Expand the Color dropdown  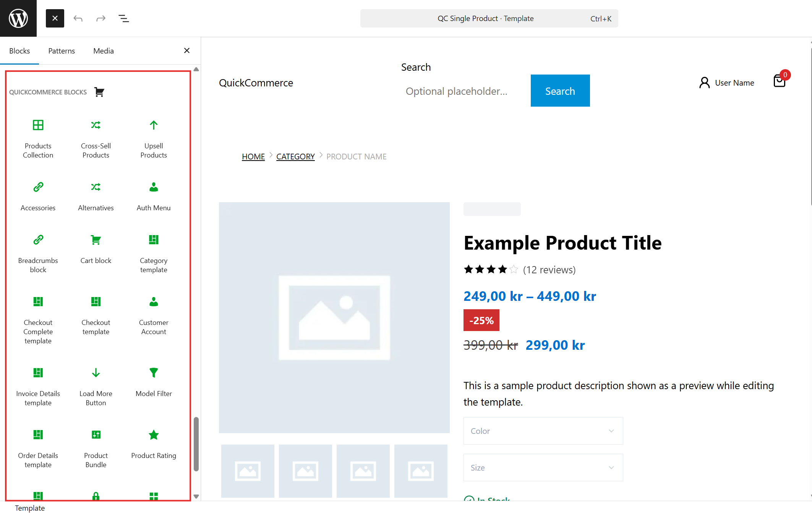click(x=543, y=431)
